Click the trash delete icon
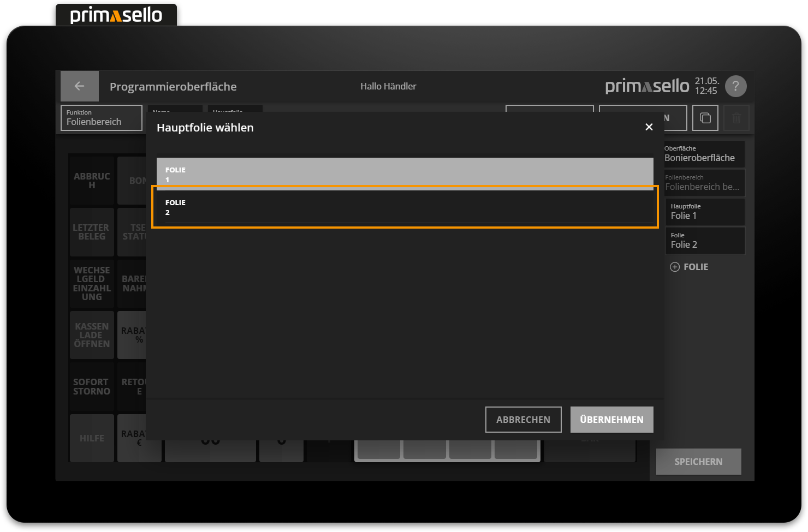808x532 pixels. [x=736, y=118]
